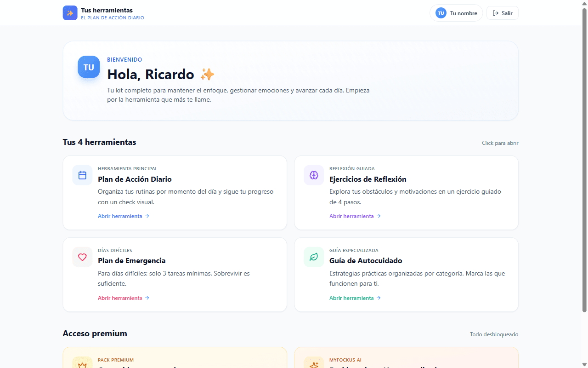Click the Click para abrir hint text
The width and height of the screenshot is (588, 368).
click(500, 143)
